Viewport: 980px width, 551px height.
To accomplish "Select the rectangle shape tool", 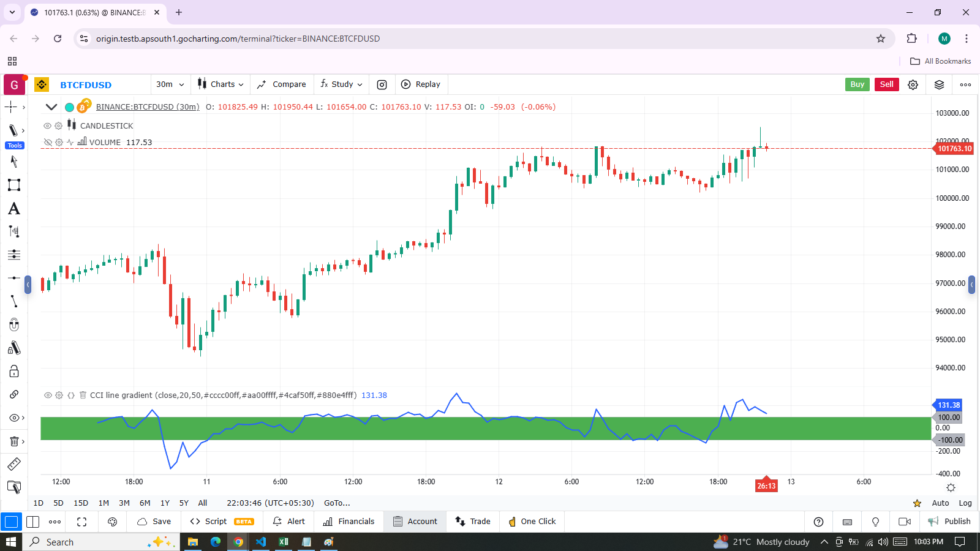I will [13, 185].
